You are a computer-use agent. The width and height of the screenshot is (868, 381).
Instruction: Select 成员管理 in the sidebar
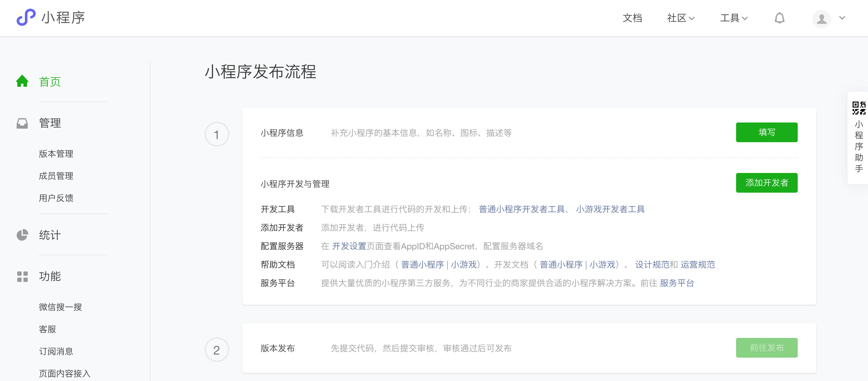[x=56, y=176]
